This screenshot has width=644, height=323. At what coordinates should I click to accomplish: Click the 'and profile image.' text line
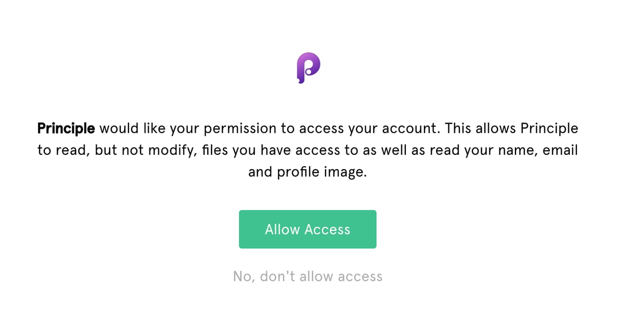(307, 172)
